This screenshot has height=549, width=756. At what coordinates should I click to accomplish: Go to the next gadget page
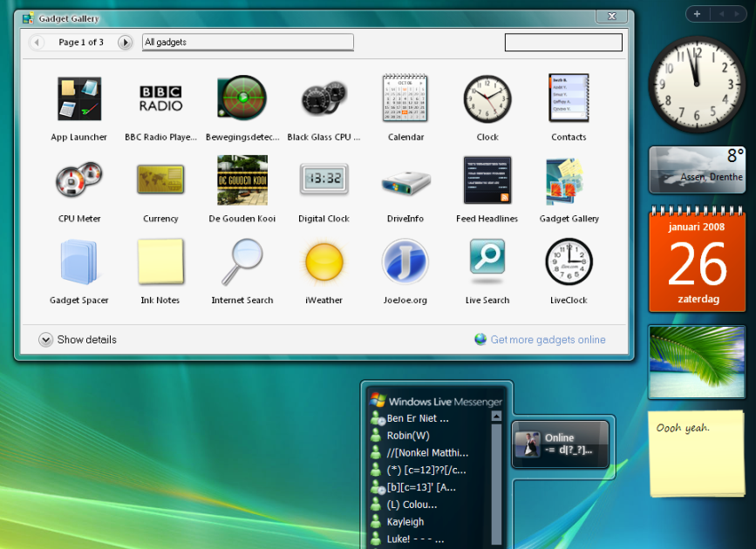[x=125, y=43]
